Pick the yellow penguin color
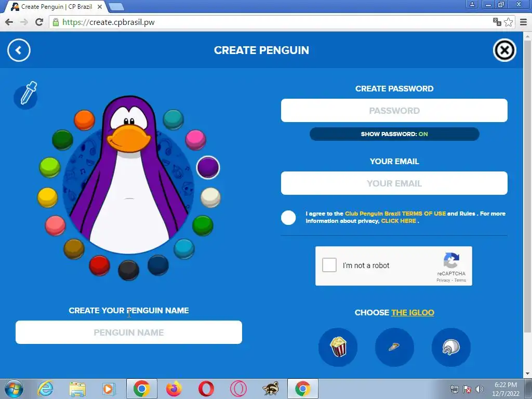Screen dimensions: 532x399 point(47,197)
